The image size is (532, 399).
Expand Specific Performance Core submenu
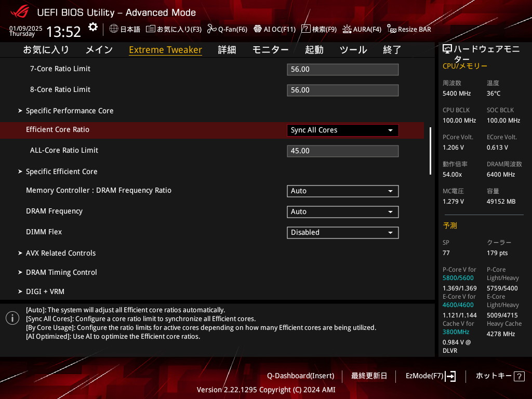(70, 111)
